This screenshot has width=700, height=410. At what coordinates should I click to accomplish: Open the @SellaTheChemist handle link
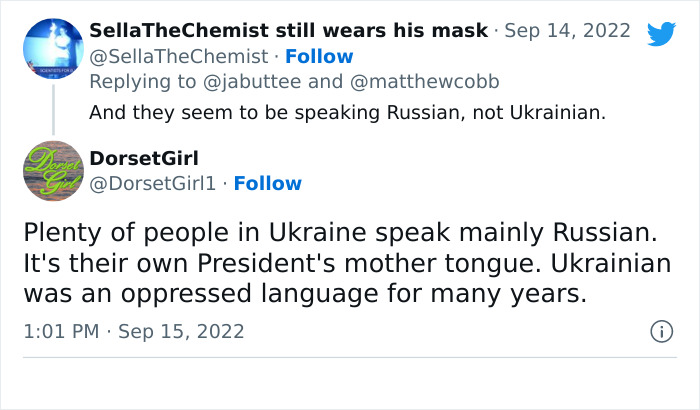click(179, 56)
